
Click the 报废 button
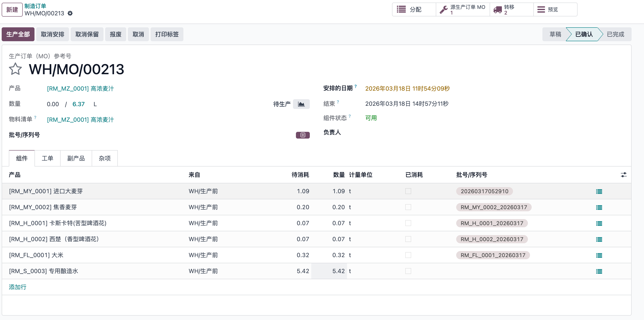coord(115,34)
